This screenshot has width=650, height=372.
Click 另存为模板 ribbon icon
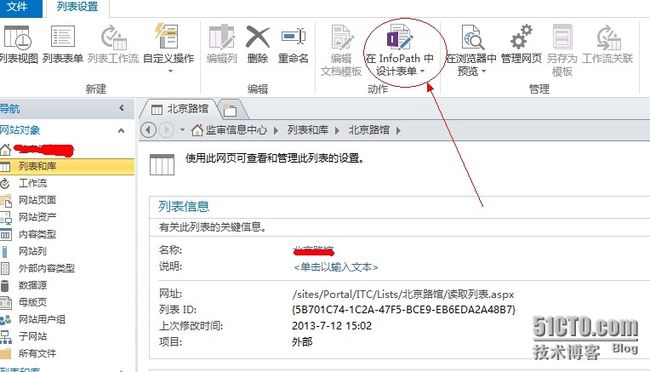563,36
